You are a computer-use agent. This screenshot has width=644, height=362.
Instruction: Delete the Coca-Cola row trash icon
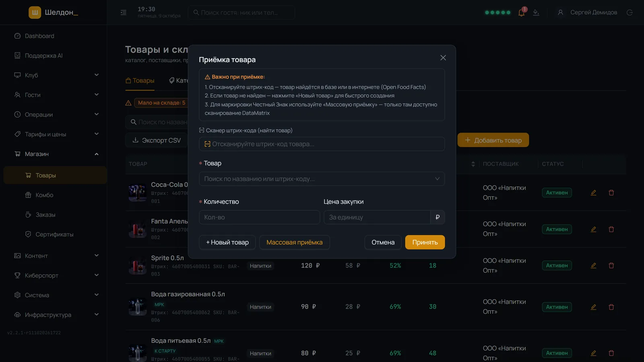(611, 193)
